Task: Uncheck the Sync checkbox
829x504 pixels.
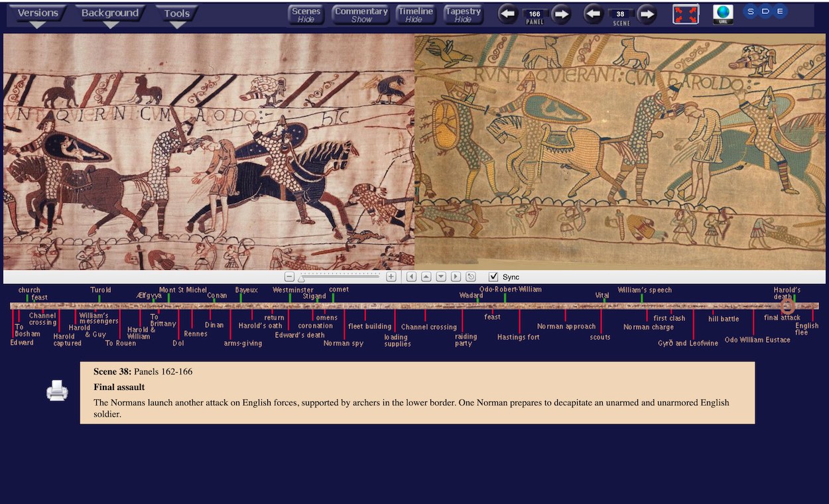Action: click(x=493, y=277)
